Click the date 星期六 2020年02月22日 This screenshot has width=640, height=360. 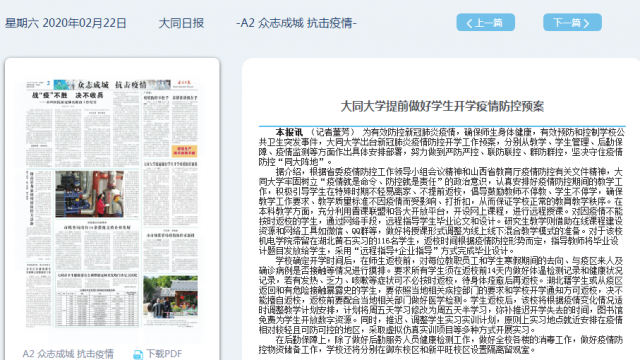coord(66,23)
